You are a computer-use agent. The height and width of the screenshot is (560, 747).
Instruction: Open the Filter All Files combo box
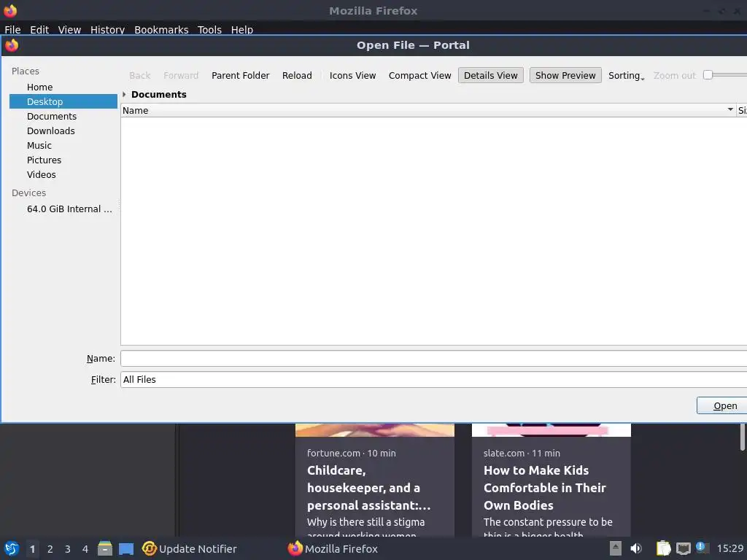coord(433,379)
